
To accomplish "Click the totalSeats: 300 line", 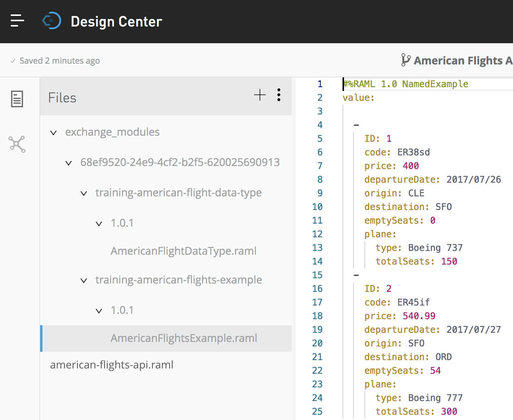I will coord(416,411).
